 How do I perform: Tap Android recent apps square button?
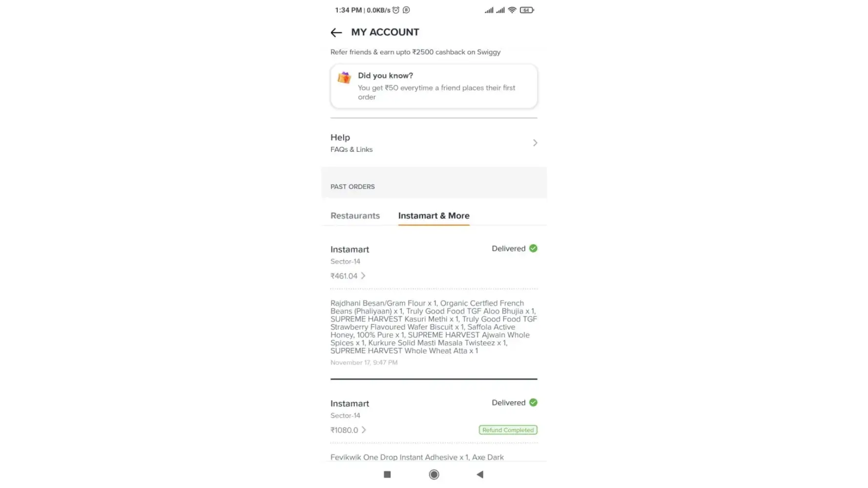[x=387, y=474]
